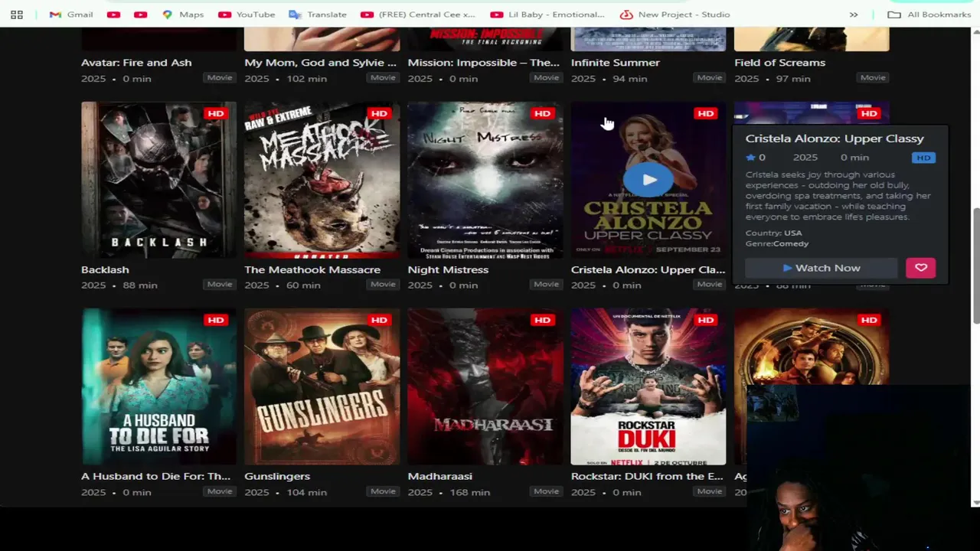
Task: Add Cristela Alonzo to favorites with heart button
Action: click(920, 268)
